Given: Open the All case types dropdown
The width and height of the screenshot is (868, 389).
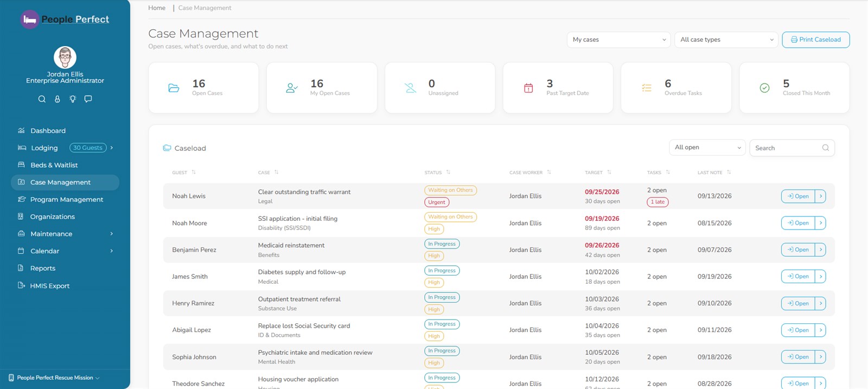Looking at the screenshot, I should pyautogui.click(x=726, y=40).
